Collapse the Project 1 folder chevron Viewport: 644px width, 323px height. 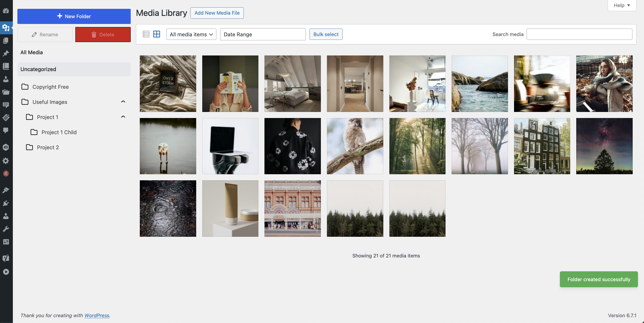pyautogui.click(x=123, y=117)
